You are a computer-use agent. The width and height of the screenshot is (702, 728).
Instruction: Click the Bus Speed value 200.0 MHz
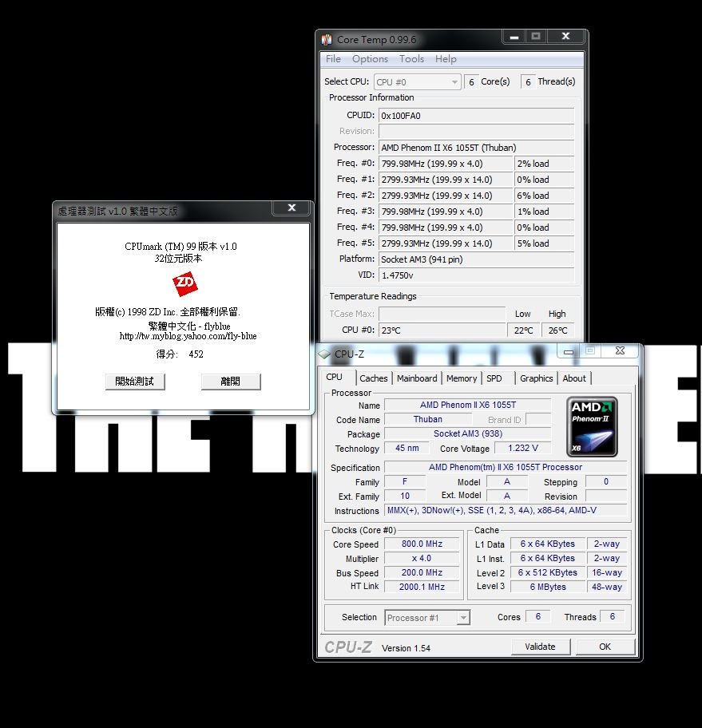[422, 572]
